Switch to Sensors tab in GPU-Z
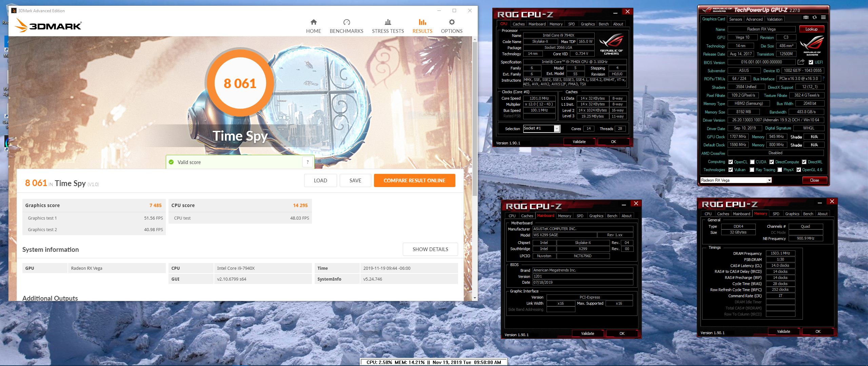 [735, 19]
